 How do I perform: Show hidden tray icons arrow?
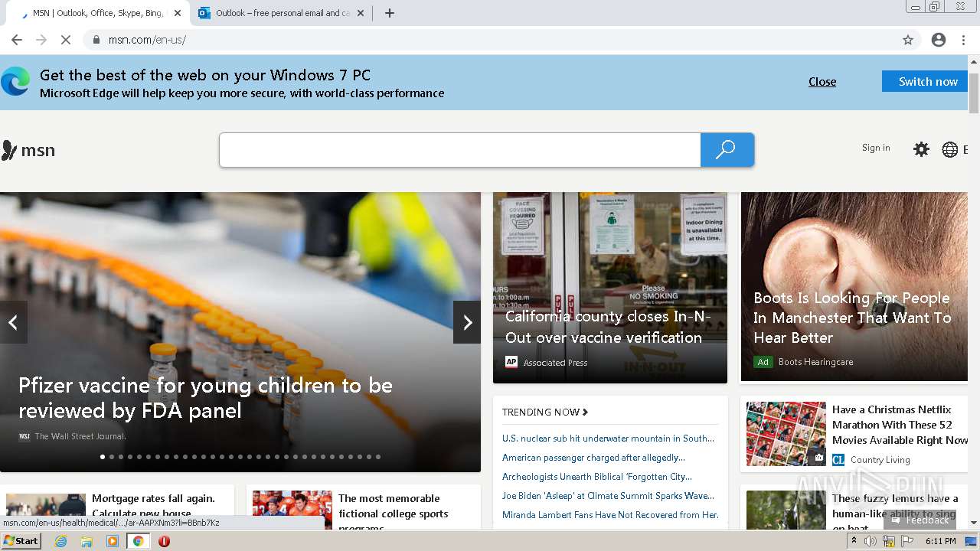(x=854, y=541)
